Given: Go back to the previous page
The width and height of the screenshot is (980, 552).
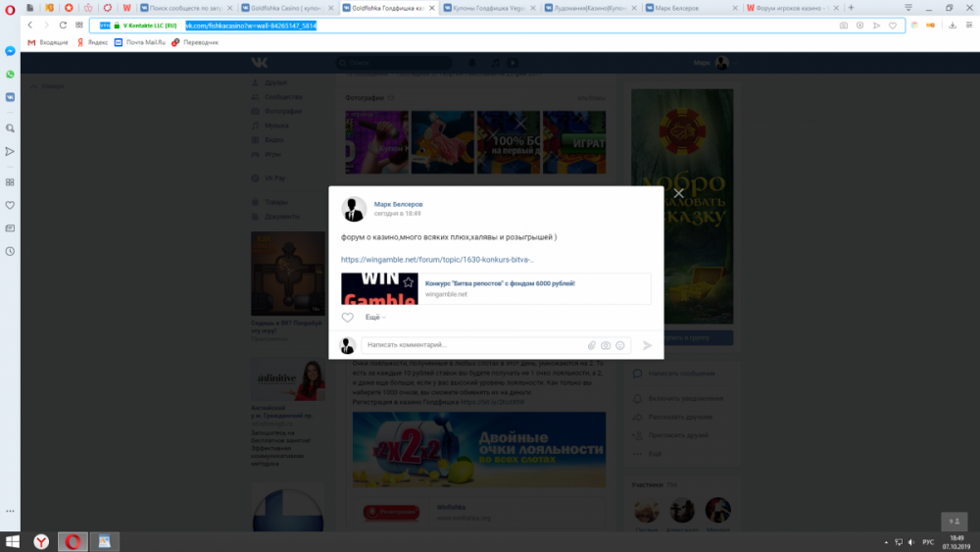Looking at the screenshot, I should [x=30, y=25].
